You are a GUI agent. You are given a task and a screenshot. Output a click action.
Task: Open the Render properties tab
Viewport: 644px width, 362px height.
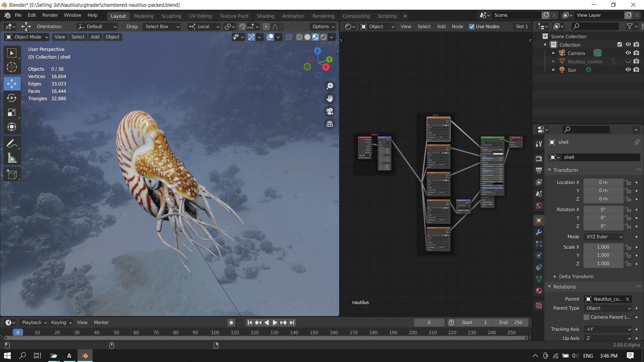coord(539,158)
